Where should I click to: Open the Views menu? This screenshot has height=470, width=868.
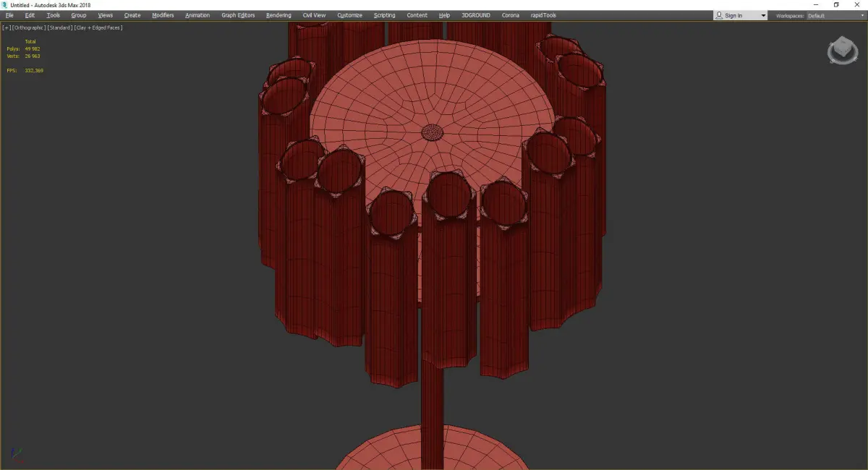coord(106,15)
